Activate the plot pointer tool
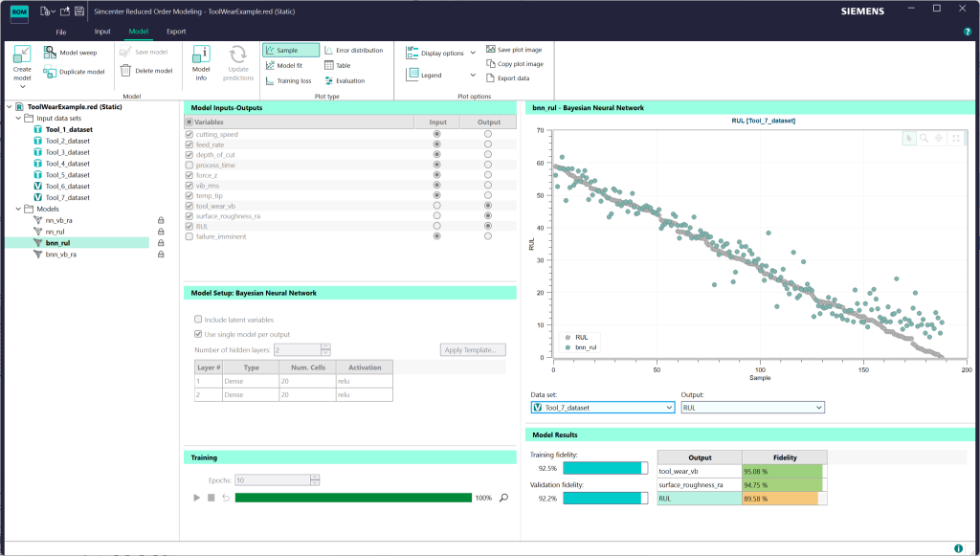The image size is (980, 556). [909, 138]
